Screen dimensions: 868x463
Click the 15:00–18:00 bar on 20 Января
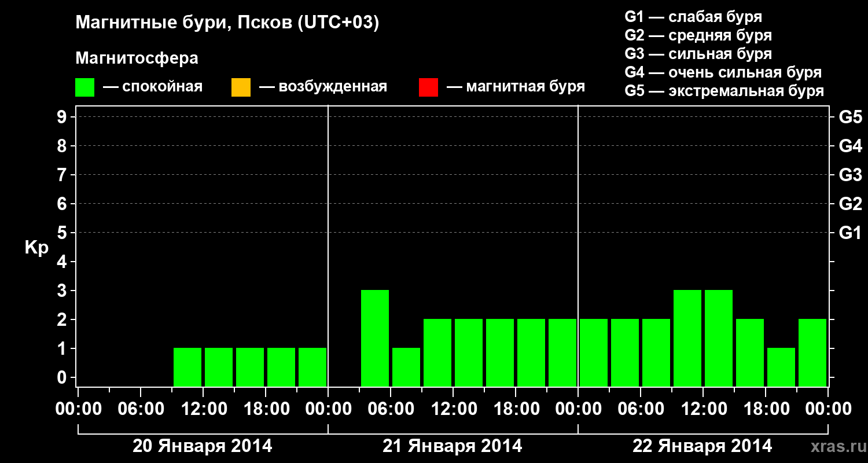(250, 367)
